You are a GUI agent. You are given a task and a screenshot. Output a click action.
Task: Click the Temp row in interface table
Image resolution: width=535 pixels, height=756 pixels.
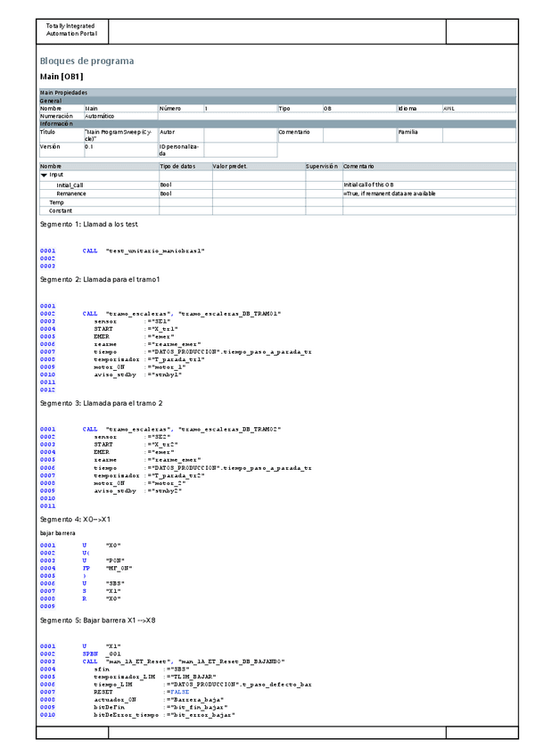tap(56, 202)
